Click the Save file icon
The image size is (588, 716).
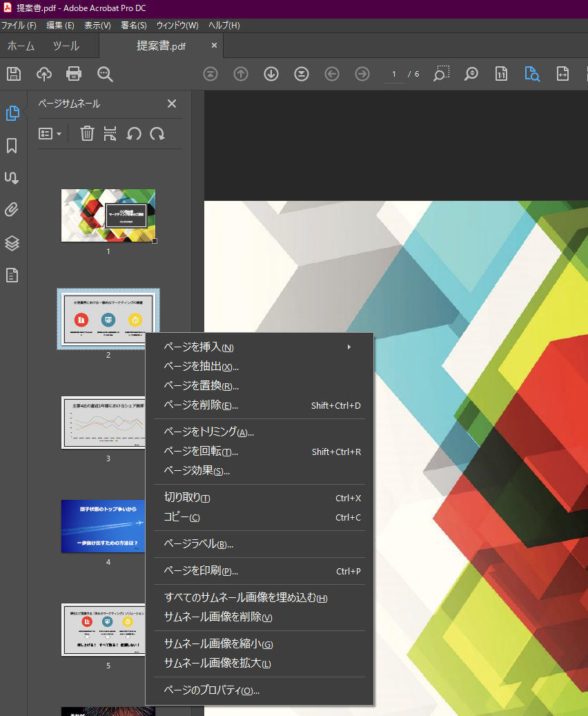14,74
